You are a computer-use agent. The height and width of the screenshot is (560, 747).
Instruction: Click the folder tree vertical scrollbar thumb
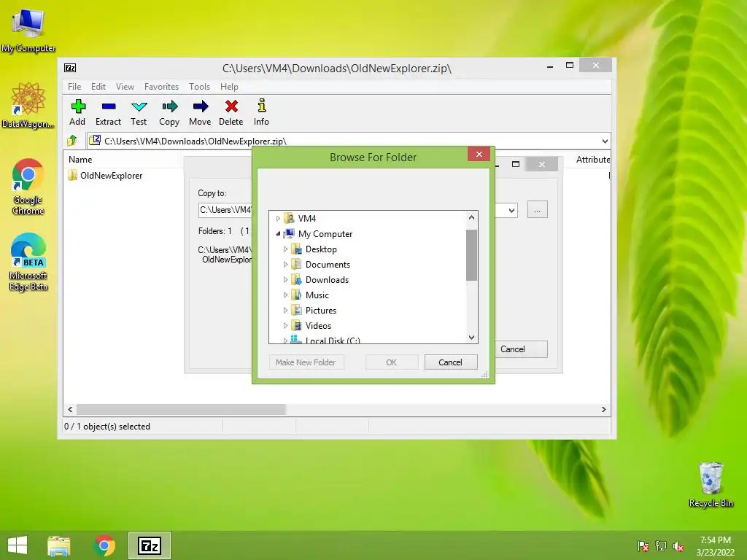coord(472,255)
